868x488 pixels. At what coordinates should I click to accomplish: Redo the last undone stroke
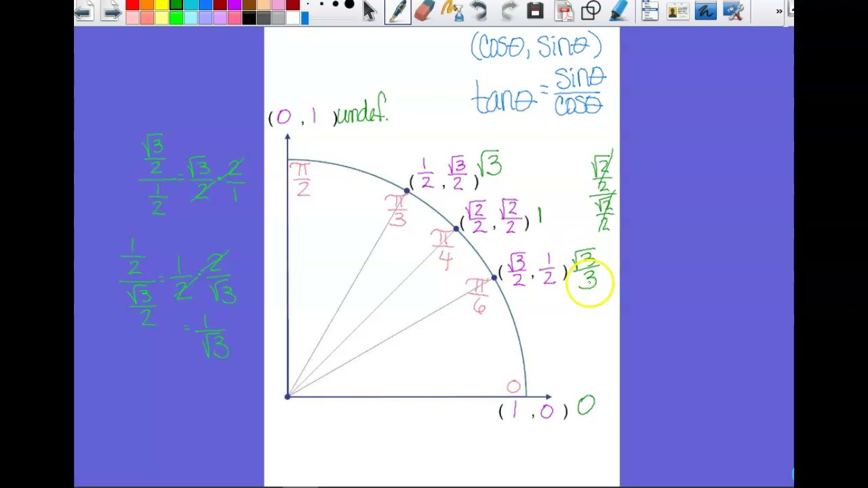click(510, 11)
